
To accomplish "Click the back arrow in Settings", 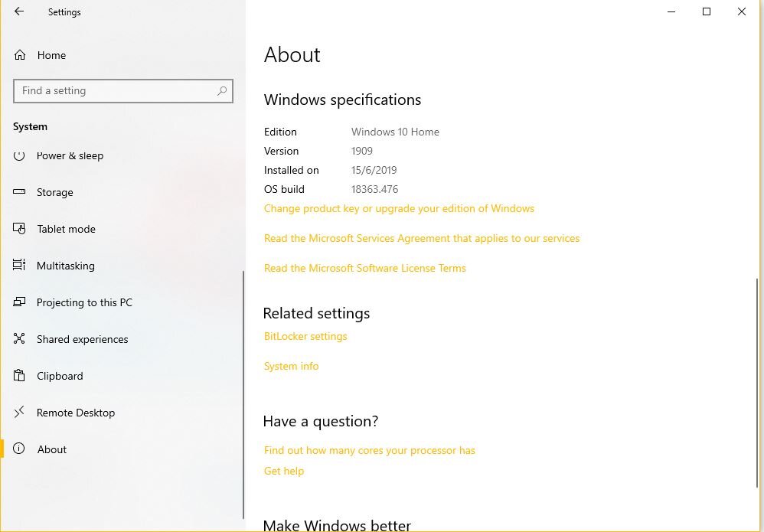I will coord(19,11).
